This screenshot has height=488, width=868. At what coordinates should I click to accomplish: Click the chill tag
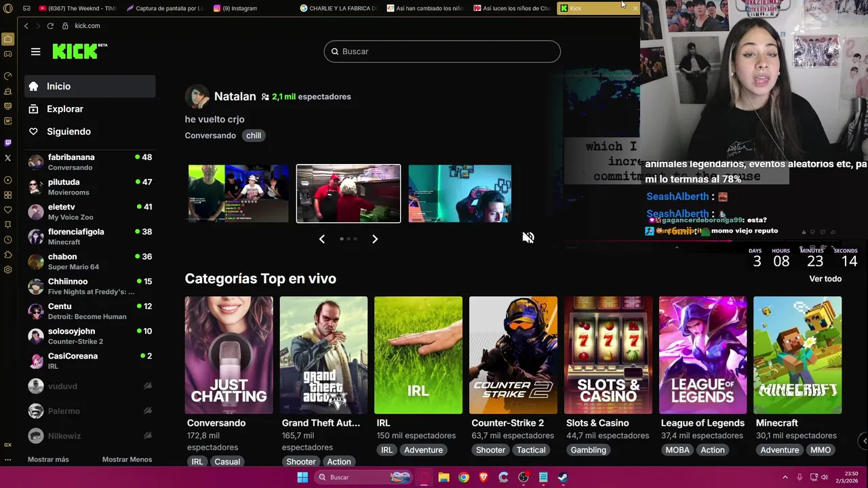[x=254, y=136]
